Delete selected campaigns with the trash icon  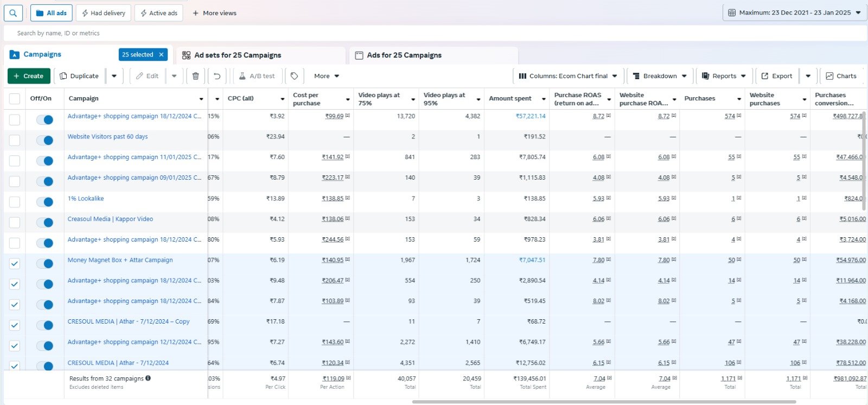(x=195, y=76)
